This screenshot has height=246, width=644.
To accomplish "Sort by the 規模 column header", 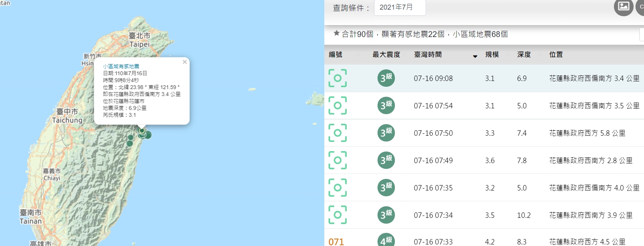I will 492,55.
